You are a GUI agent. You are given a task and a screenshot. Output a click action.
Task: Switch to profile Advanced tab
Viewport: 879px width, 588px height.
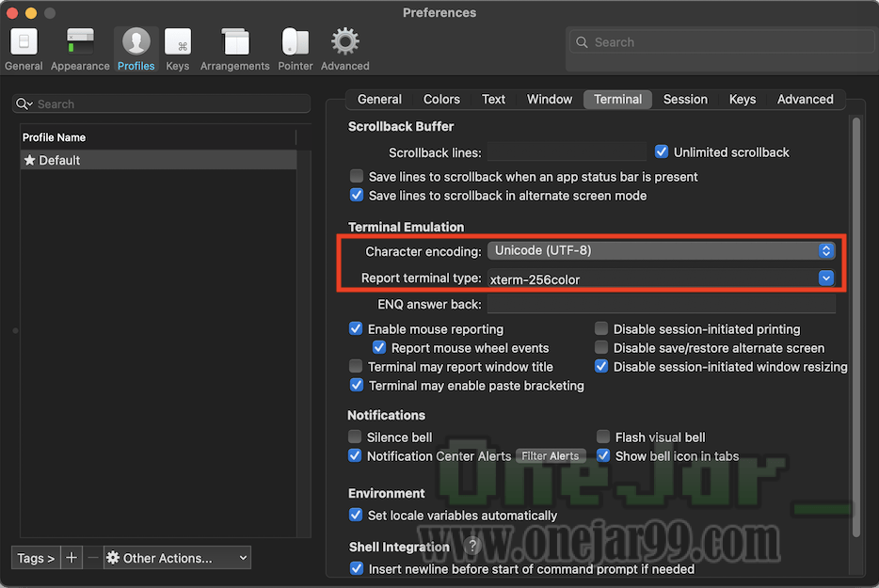click(805, 99)
